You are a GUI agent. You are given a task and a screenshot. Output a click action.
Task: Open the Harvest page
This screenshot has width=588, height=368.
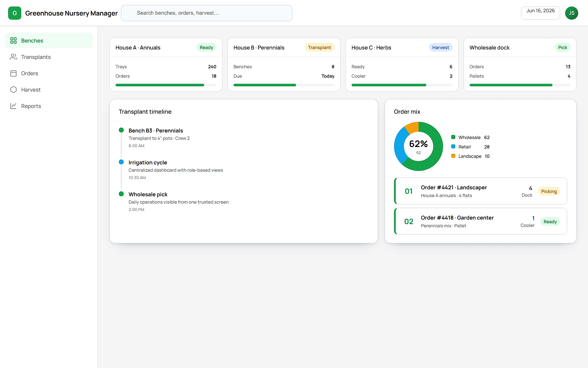[49, 90]
